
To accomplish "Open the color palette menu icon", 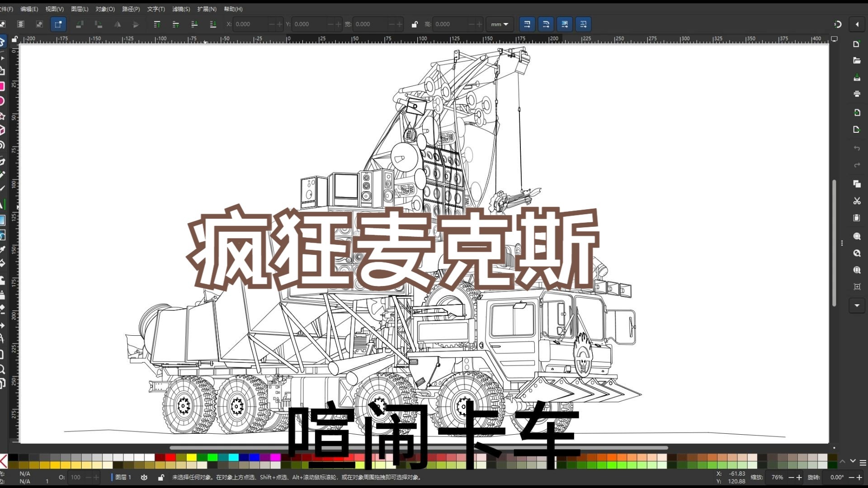I will point(863,463).
